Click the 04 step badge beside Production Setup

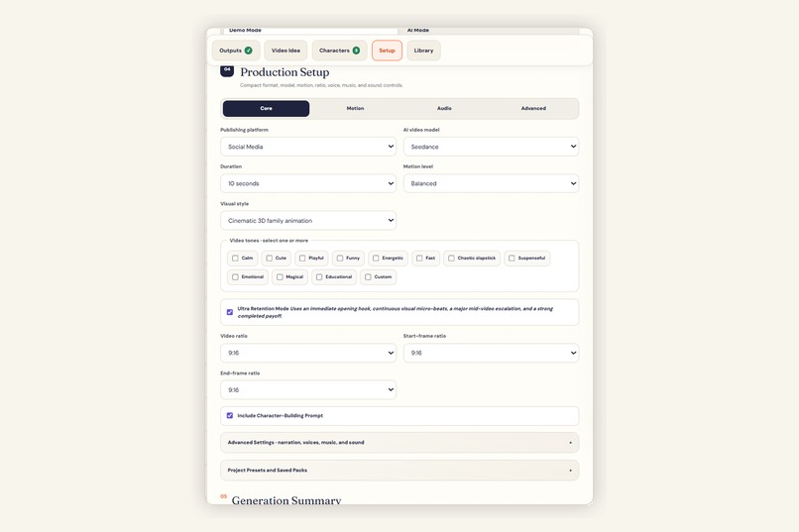(227, 70)
